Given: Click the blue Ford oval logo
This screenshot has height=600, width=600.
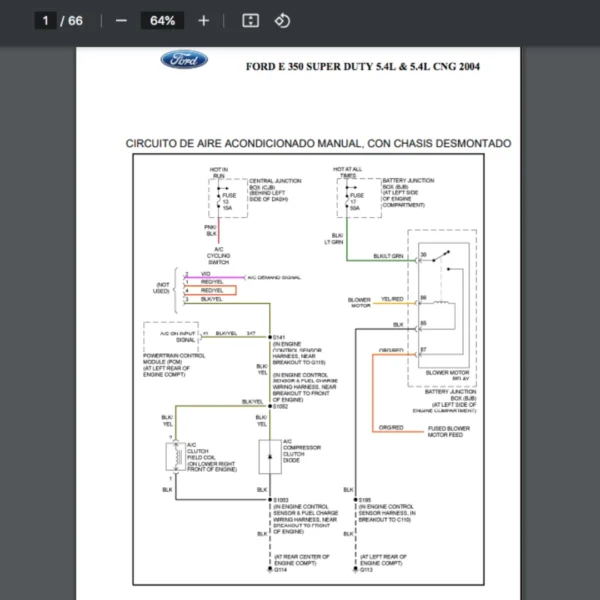Looking at the screenshot, I should [185, 60].
